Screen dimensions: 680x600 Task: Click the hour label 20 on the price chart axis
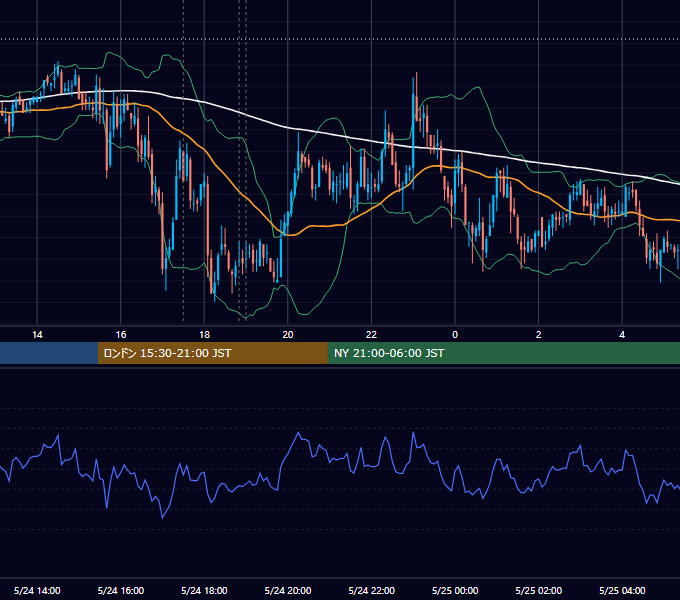click(x=288, y=335)
